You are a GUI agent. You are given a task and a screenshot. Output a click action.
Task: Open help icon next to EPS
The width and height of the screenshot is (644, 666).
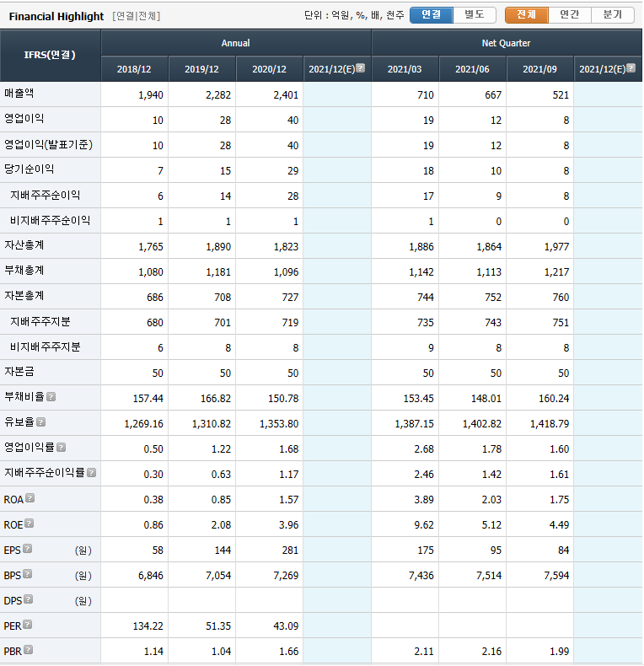pyautogui.click(x=28, y=549)
